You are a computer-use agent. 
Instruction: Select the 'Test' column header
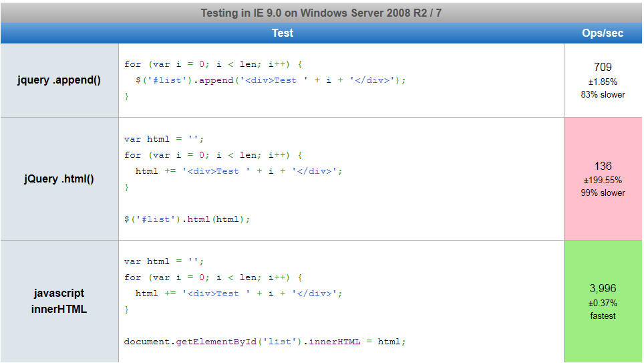[x=283, y=33]
